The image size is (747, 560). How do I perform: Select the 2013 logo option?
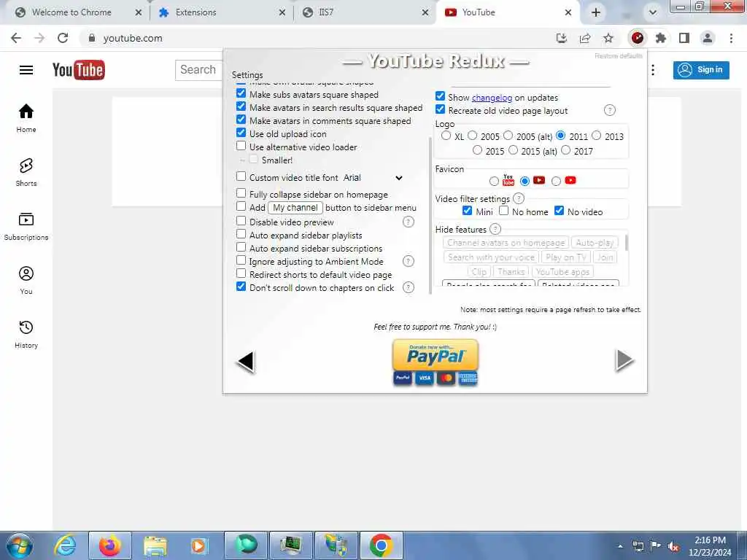click(x=597, y=136)
